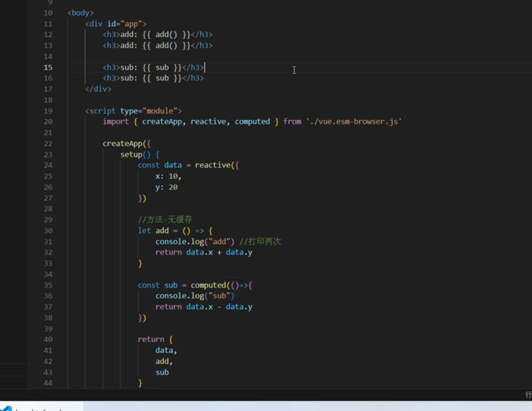
Task: Click line number 34 in the gutter
Action: pyautogui.click(x=48, y=275)
